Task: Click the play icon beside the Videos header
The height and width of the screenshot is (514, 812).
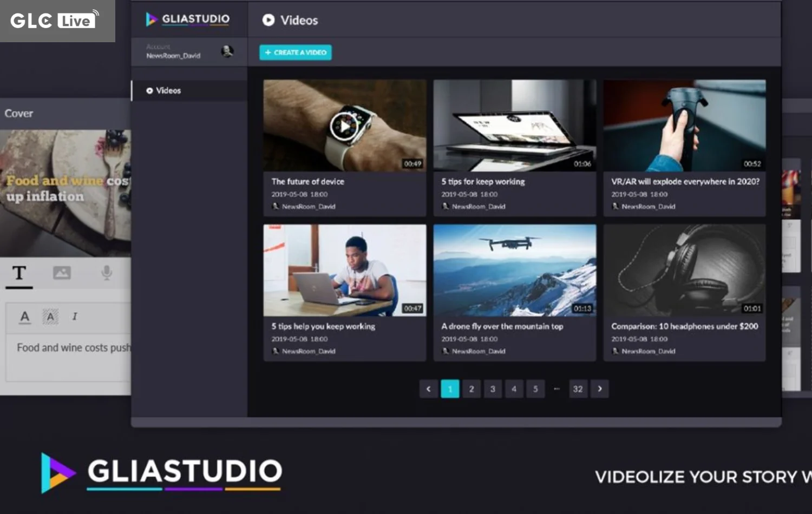Action: pyautogui.click(x=268, y=20)
